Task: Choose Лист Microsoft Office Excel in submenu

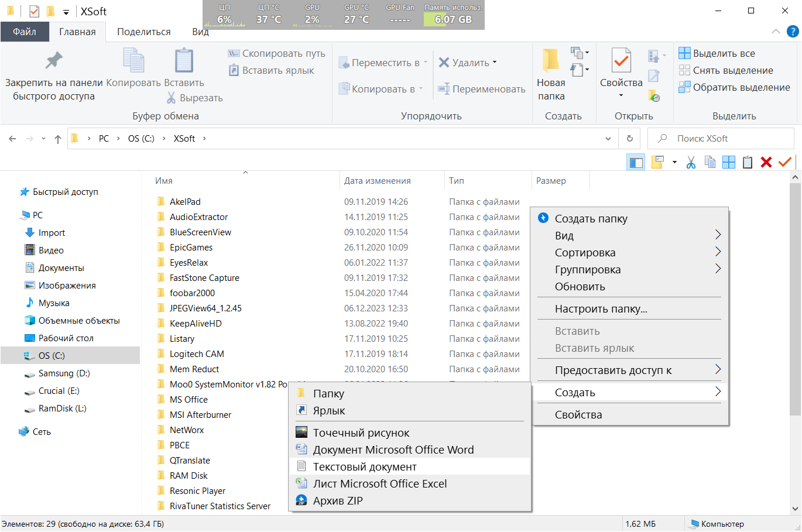Action: tap(410, 483)
